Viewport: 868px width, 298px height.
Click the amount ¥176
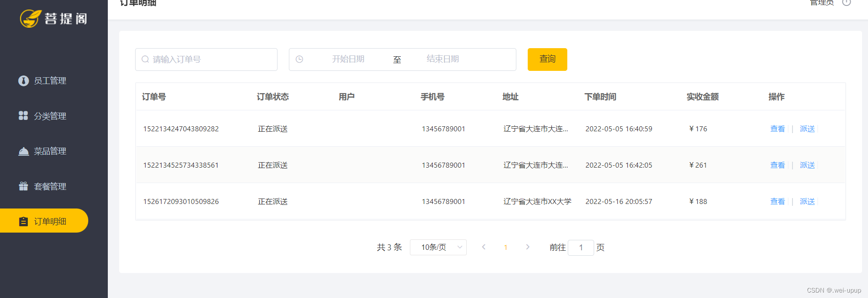coord(698,129)
